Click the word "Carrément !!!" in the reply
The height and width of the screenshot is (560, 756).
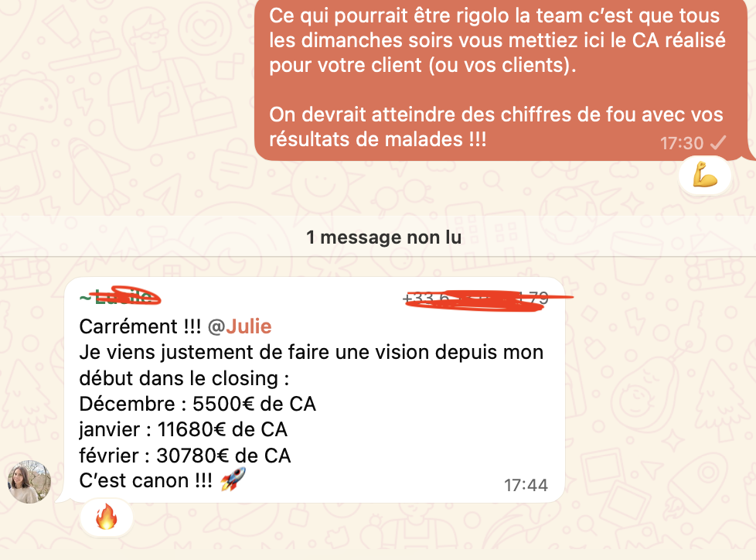(140, 326)
